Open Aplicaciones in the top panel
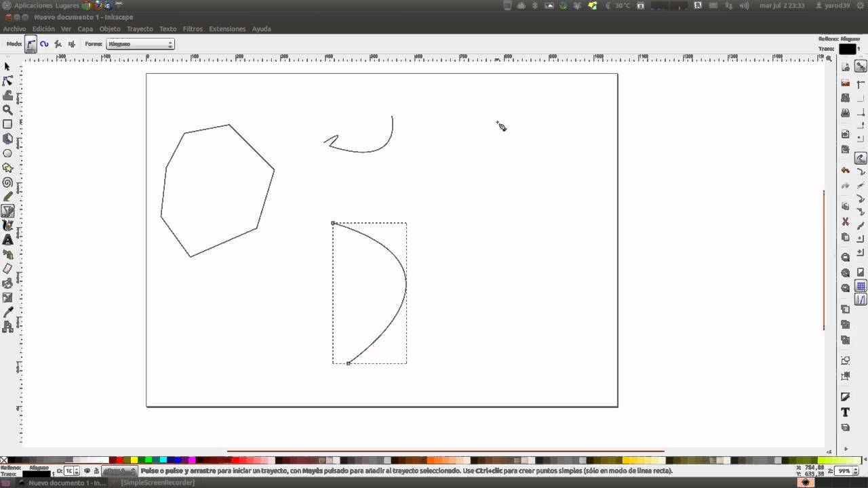This screenshot has height=488, width=868. 33,5
